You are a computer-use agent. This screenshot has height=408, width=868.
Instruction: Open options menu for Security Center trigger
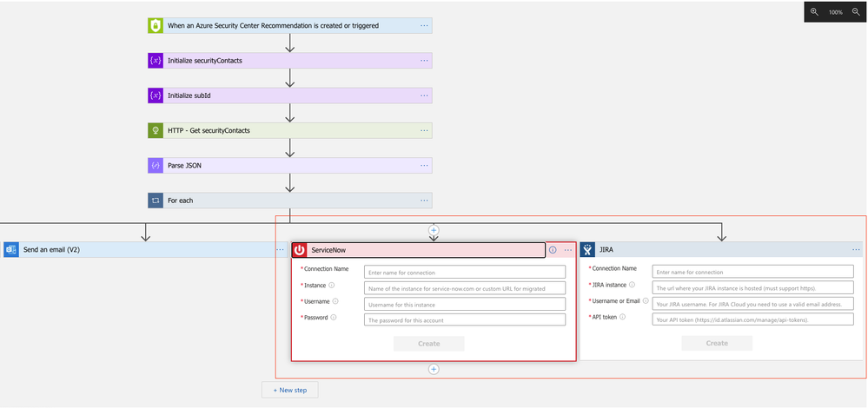424,25
